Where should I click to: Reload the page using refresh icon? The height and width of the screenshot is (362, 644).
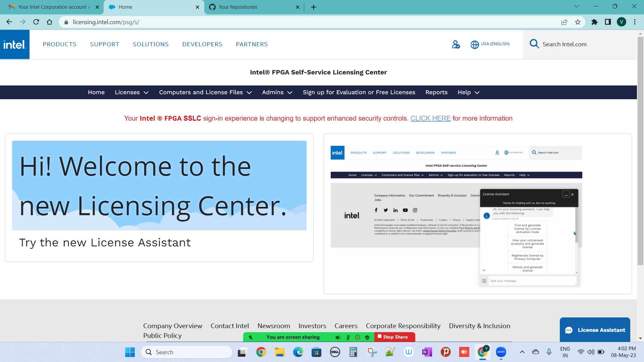click(x=36, y=22)
